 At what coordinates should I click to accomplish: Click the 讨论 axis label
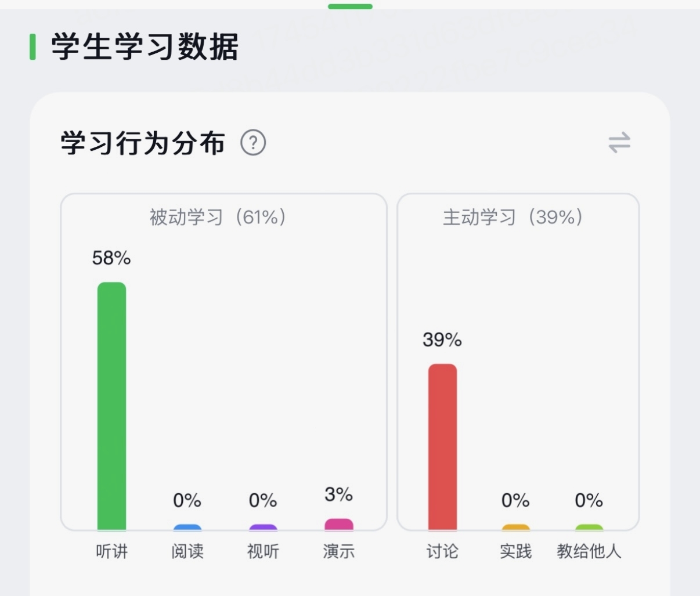[x=442, y=551]
